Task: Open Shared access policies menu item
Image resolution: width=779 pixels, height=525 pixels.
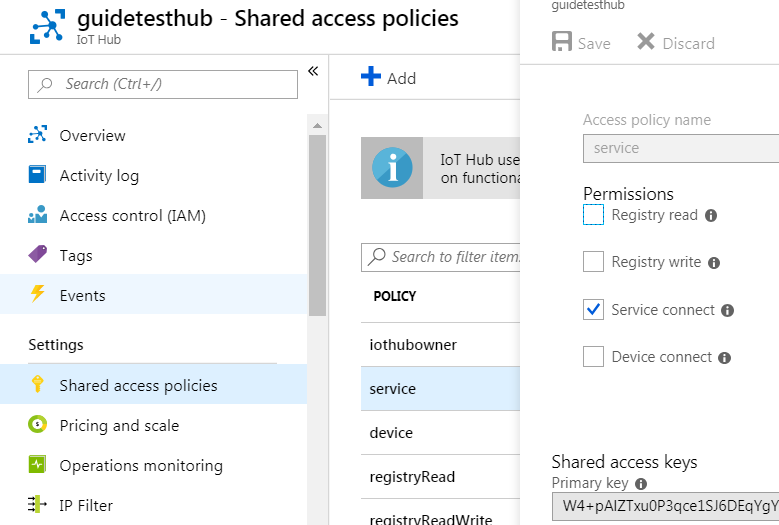Action: point(154,384)
